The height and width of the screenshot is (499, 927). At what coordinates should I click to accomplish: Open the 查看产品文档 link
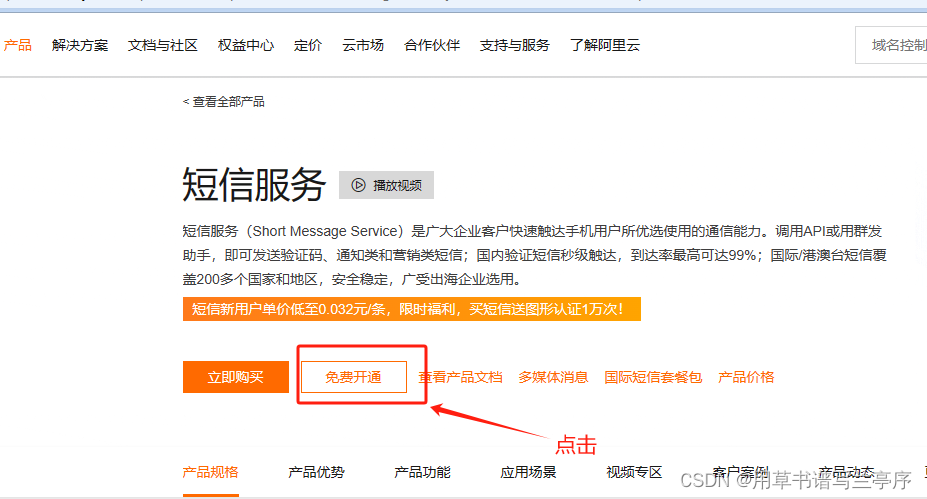461,377
